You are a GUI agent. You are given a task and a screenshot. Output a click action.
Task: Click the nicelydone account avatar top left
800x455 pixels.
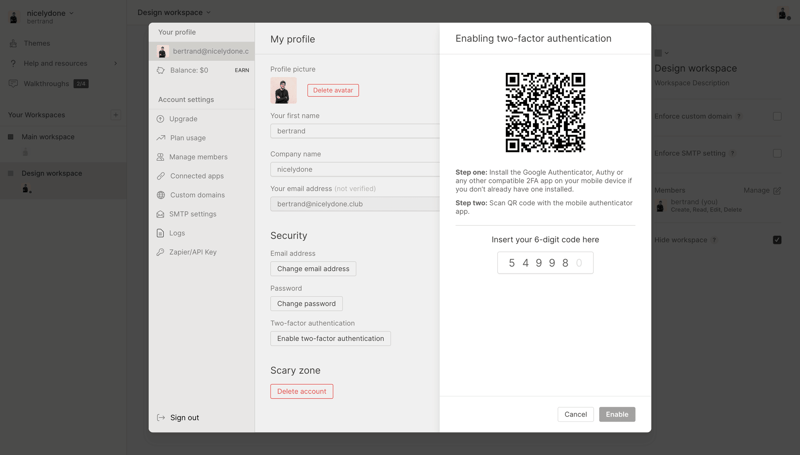tap(14, 17)
